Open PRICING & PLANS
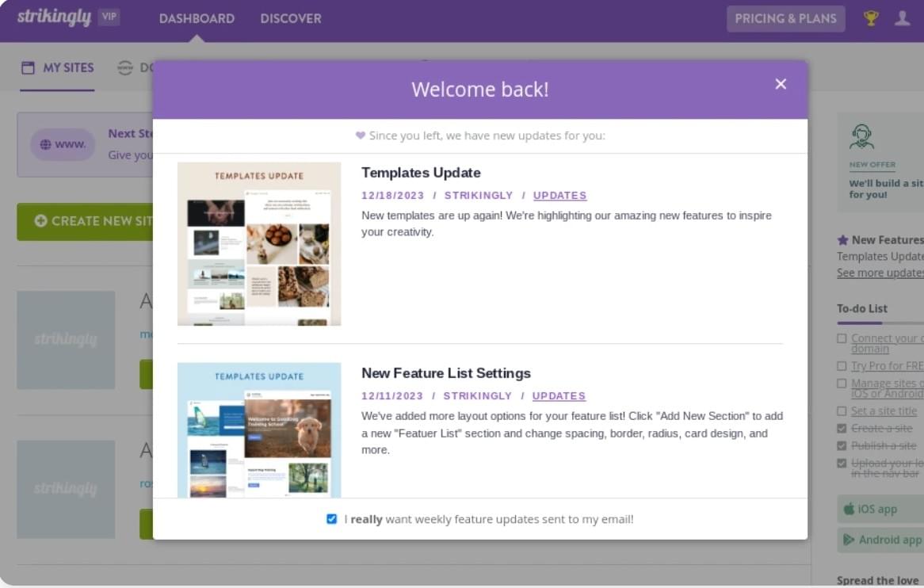 [x=785, y=19]
